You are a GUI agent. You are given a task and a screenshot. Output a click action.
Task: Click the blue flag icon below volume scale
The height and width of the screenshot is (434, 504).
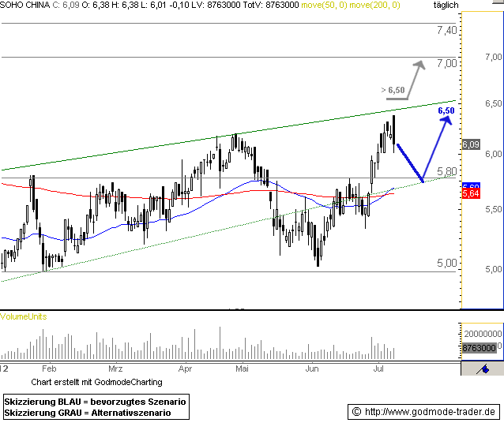482,369
